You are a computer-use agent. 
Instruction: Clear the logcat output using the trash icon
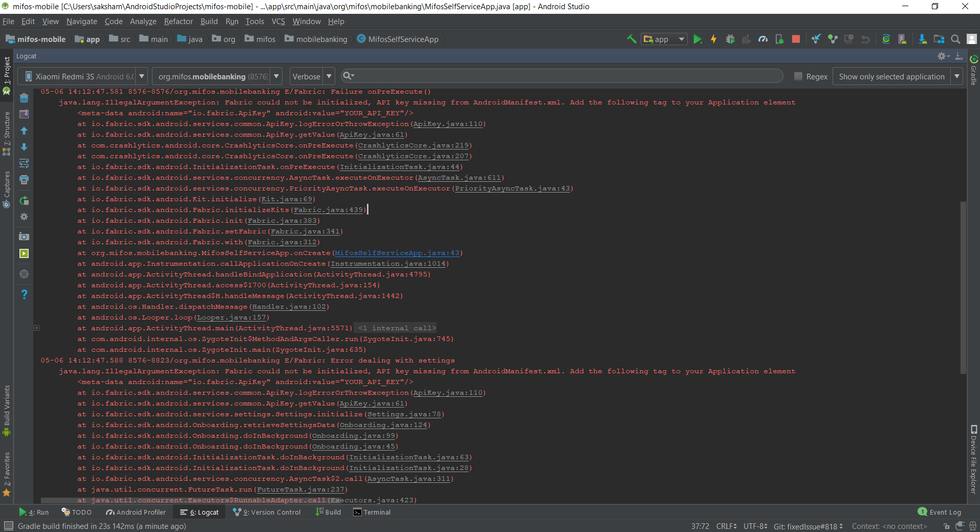(24, 97)
